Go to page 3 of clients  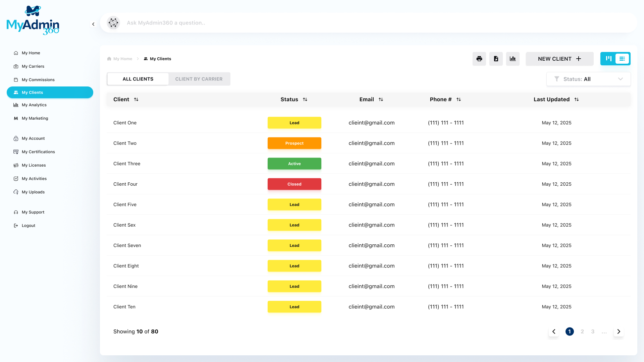(593, 331)
